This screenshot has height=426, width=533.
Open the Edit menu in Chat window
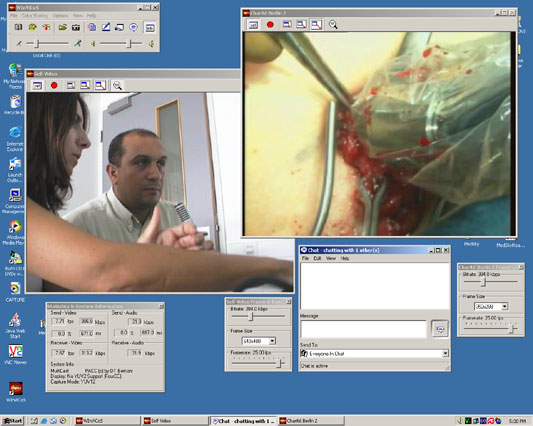tap(317, 258)
